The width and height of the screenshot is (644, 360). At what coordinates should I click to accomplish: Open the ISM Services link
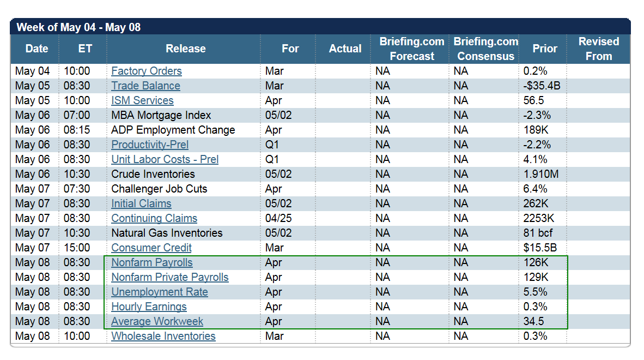tap(143, 101)
